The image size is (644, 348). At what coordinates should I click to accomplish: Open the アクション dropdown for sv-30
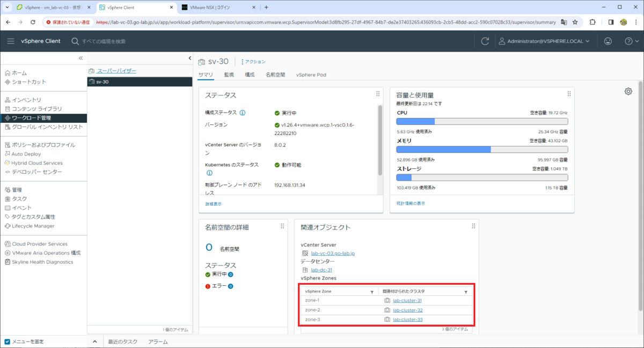pyautogui.click(x=253, y=62)
